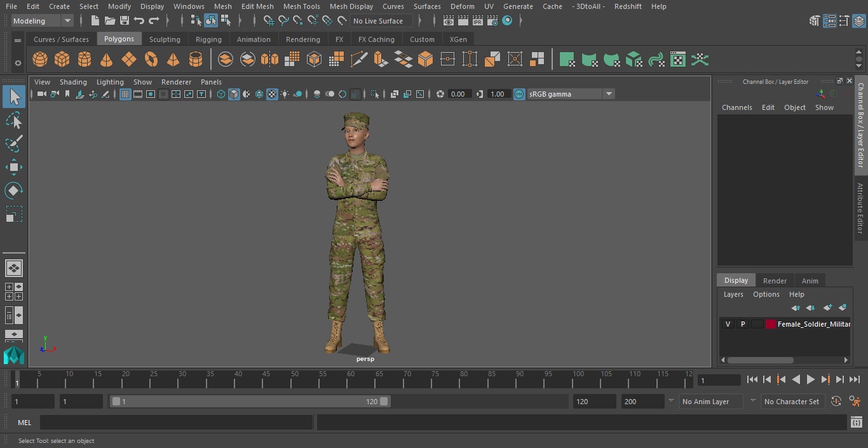Open the sRGB gamma view transform dropdown
The width and height of the screenshot is (868, 448).
570,94
